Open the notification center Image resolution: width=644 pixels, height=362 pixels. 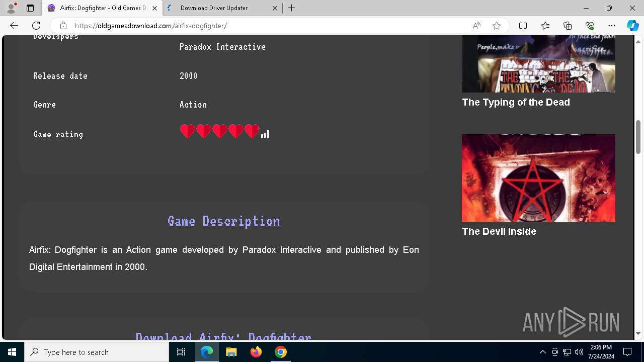[627, 352]
